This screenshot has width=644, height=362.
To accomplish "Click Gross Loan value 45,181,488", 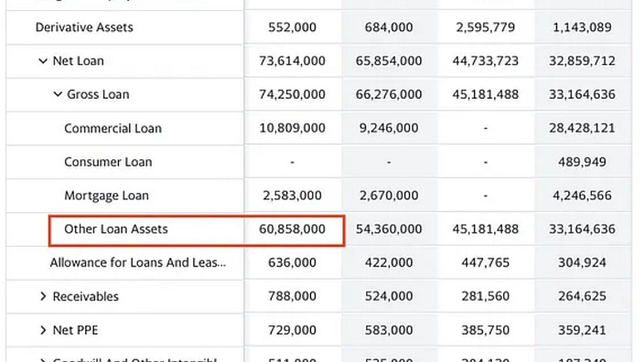I will [486, 94].
